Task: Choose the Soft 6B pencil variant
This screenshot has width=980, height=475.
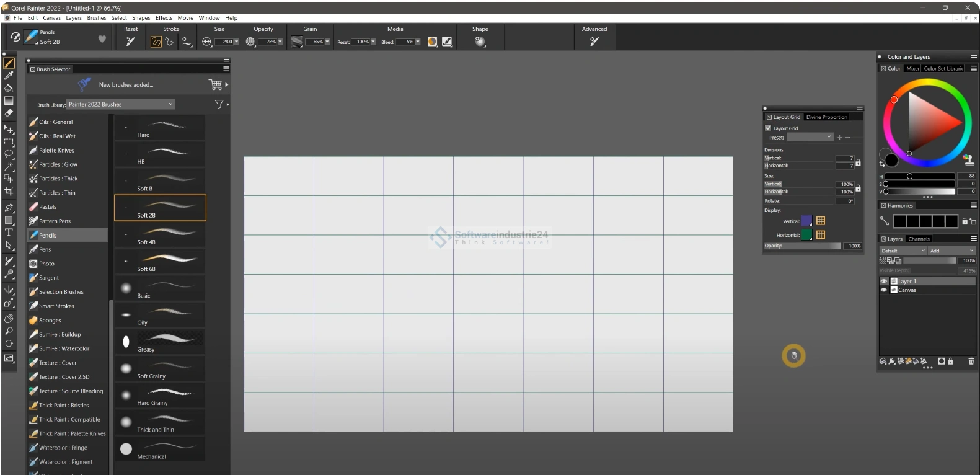Action: (160, 262)
